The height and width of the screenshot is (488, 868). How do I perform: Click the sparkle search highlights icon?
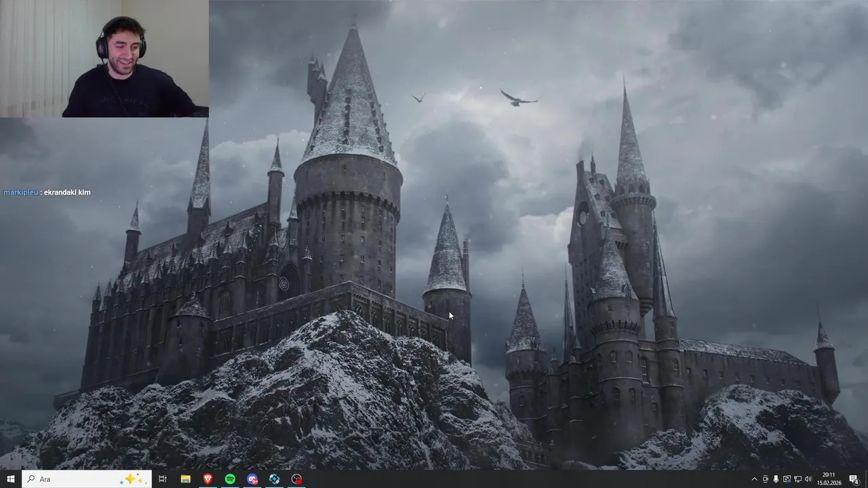coord(133,479)
